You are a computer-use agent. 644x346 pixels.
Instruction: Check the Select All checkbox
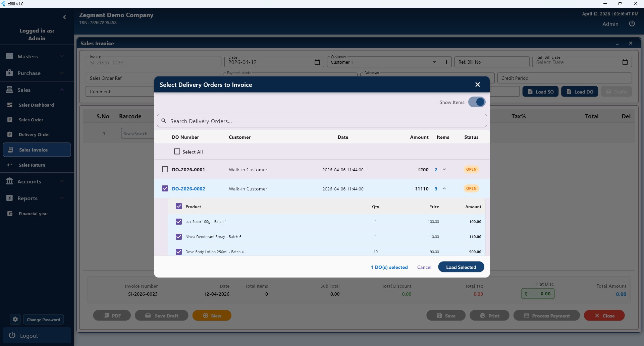click(x=177, y=152)
